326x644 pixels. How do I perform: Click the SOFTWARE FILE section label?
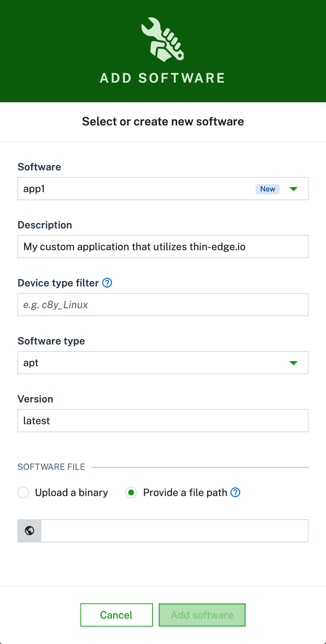51,467
